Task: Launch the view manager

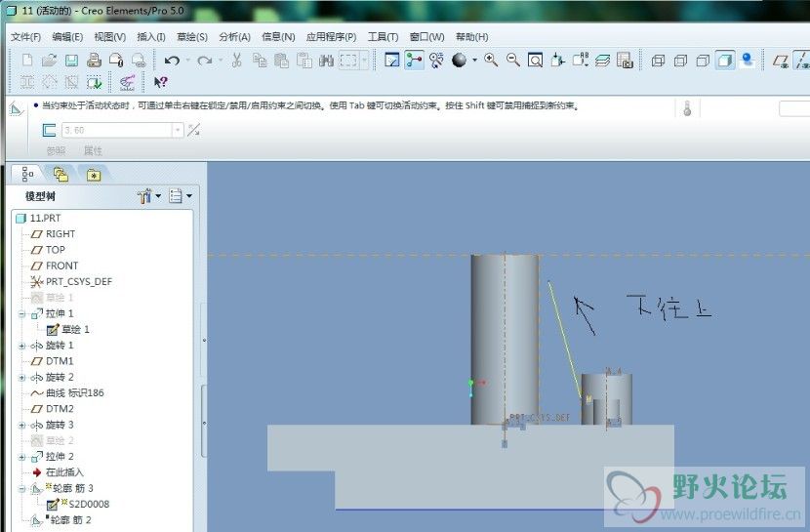Action: click(625, 61)
